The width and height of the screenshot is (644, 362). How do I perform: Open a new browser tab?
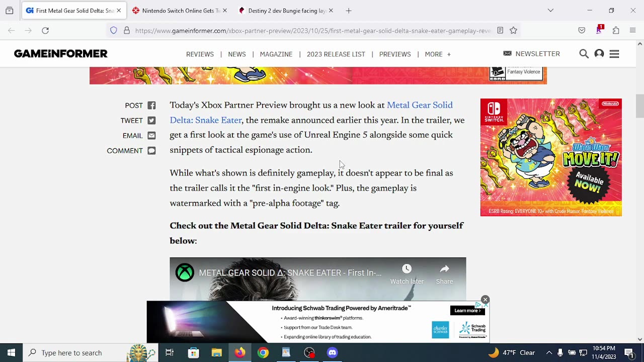click(x=349, y=11)
